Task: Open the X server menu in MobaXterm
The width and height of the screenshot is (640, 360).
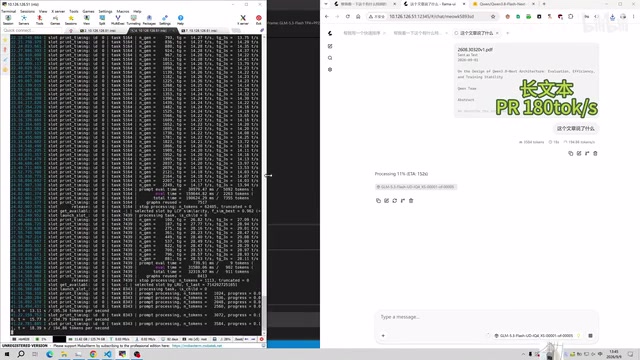Action: pos(58,11)
